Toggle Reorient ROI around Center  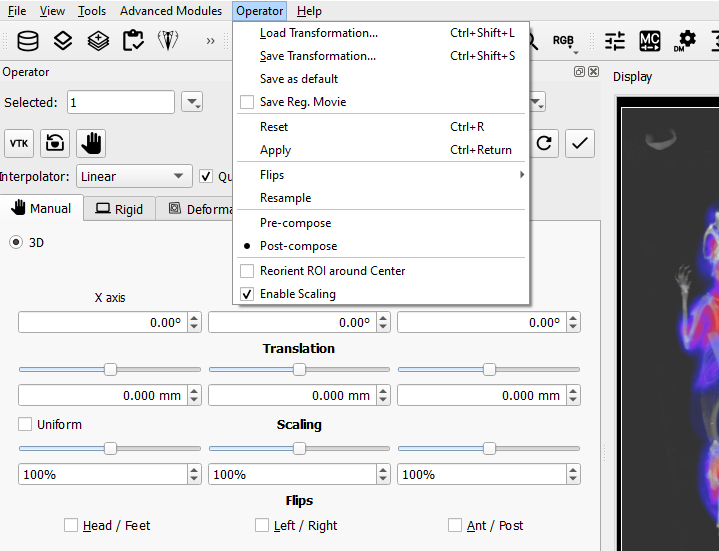(x=247, y=271)
